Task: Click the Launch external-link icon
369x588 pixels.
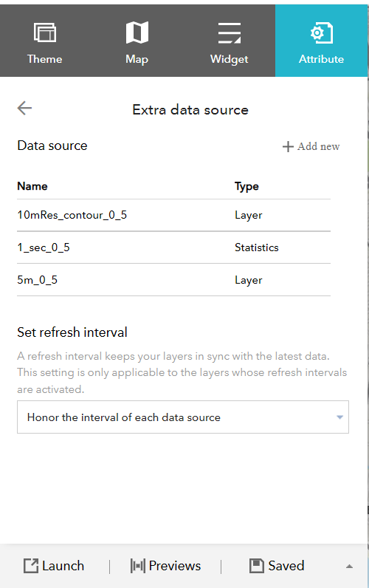Action: [31, 566]
